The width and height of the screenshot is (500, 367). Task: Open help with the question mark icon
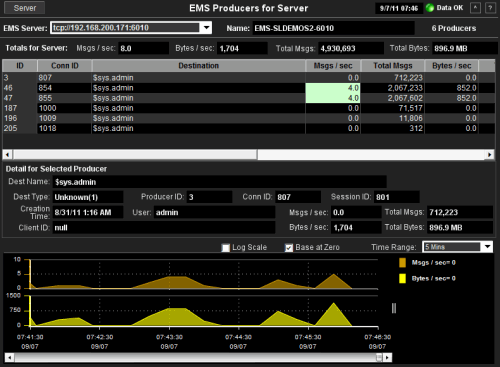490,8
